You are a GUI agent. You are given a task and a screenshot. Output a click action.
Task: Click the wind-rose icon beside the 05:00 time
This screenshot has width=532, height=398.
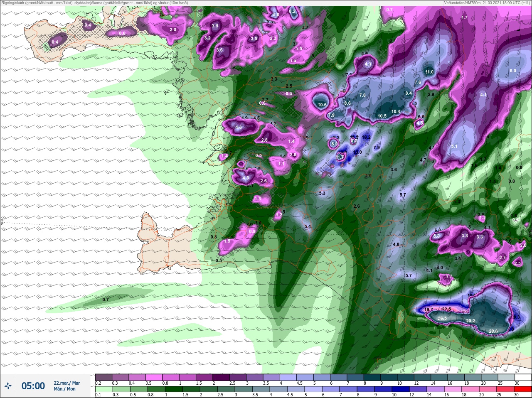pos(8,386)
